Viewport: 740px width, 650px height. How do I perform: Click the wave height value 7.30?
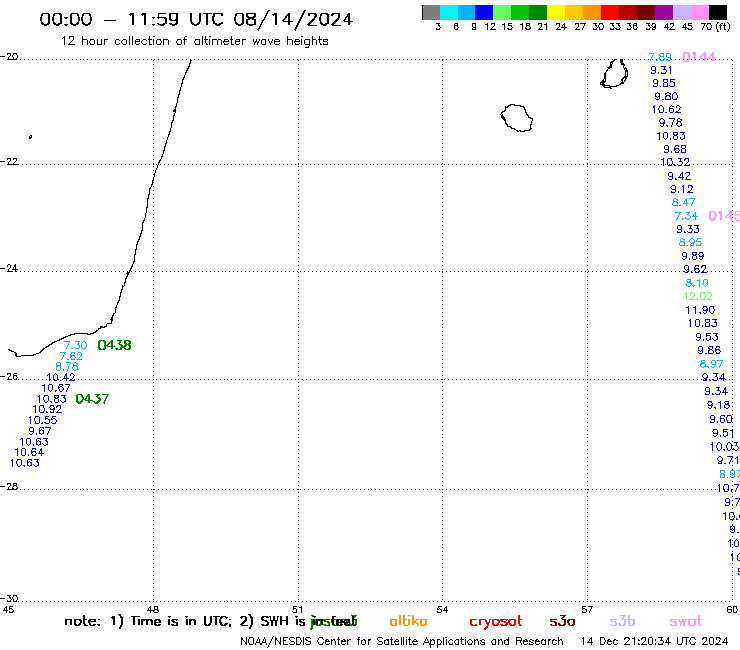coord(76,346)
